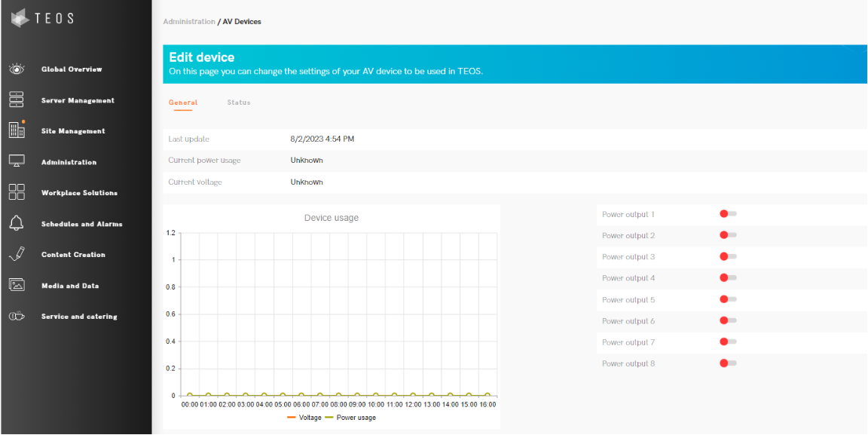Open Administration breadcrumb link
The height and width of the screenshot is (435, 868).
189,22
